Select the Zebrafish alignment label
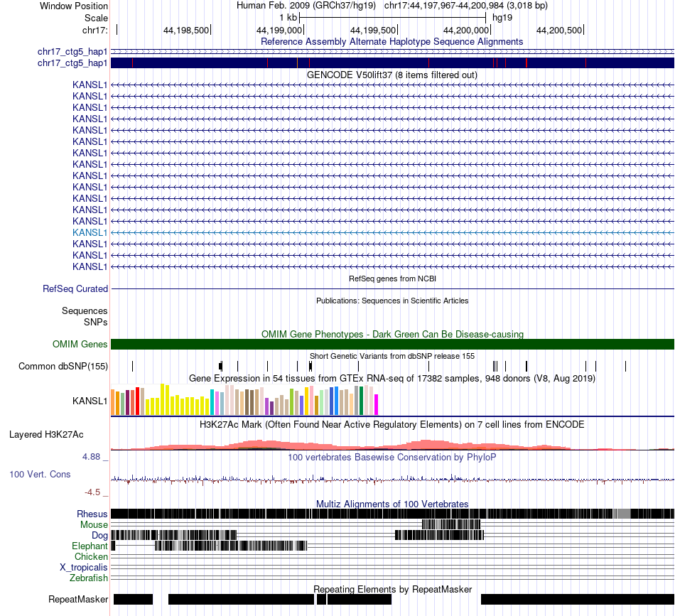 pyautogui.click(x=88, y=578)
